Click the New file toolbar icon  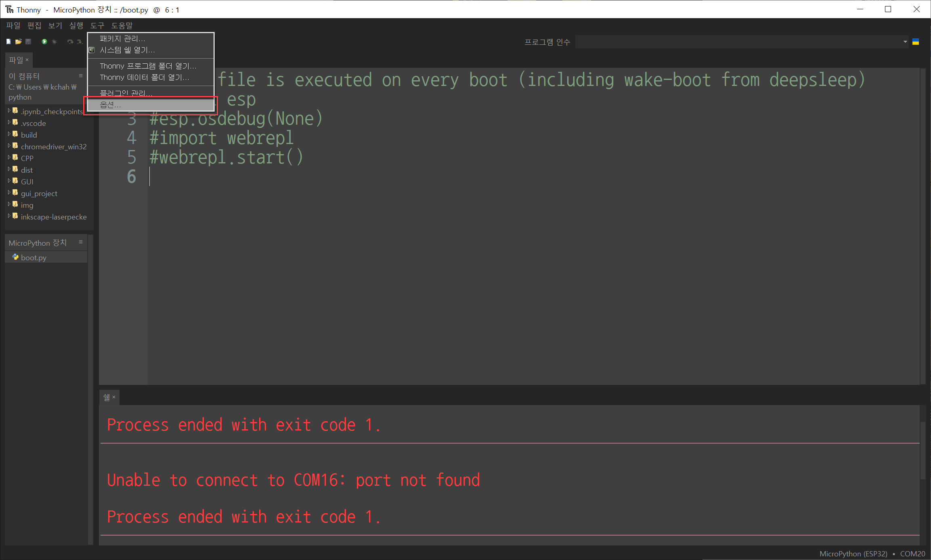pos(8,42)
